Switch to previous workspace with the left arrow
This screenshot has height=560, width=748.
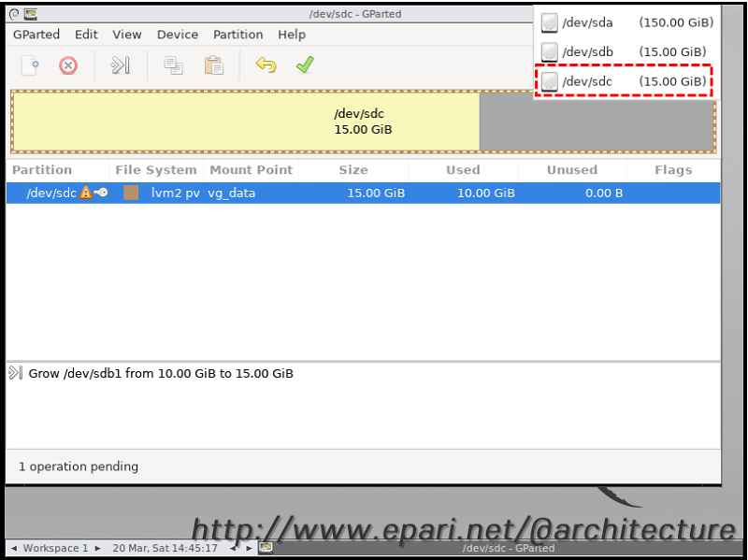point(14,548)
